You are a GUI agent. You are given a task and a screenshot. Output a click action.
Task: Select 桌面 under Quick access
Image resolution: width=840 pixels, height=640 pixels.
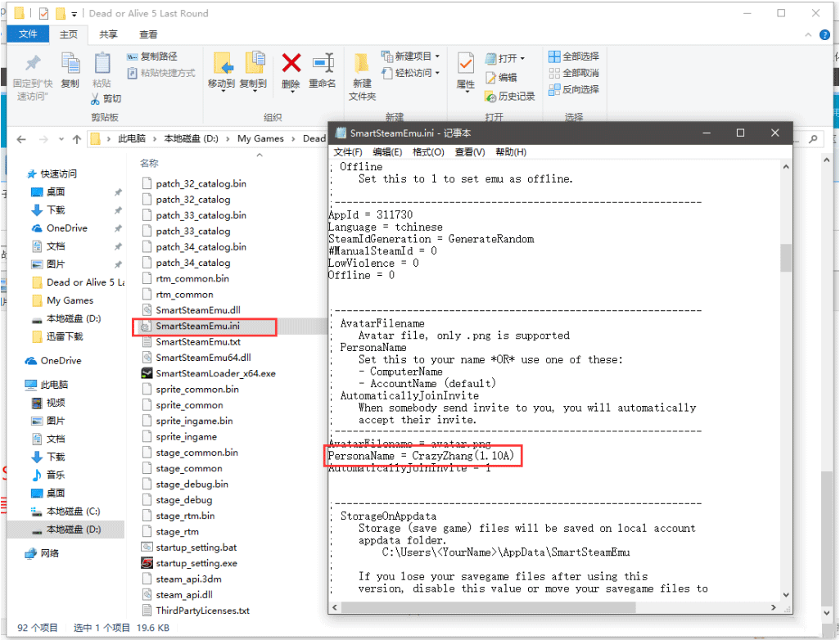coord(48,192)
